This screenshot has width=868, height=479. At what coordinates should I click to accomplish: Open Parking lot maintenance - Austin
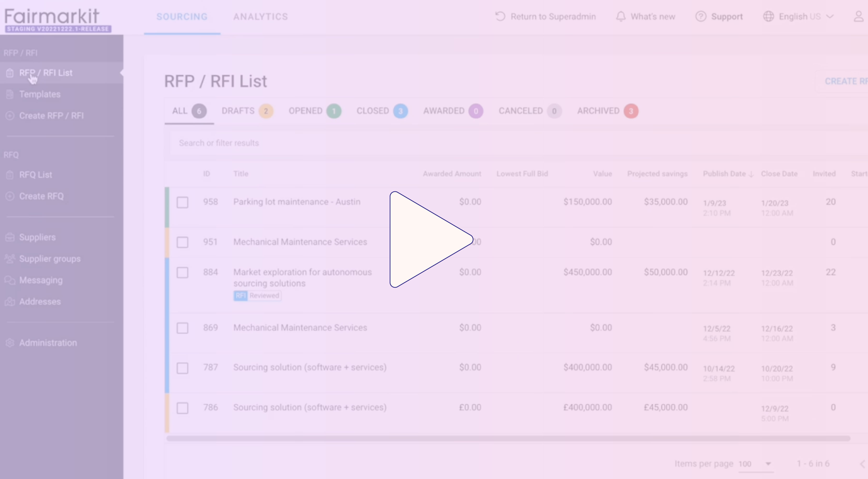point(296,202)
